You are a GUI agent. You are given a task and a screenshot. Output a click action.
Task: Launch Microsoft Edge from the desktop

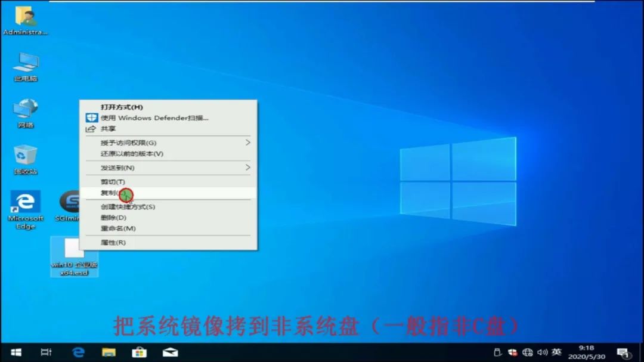(x=26, y=210)
